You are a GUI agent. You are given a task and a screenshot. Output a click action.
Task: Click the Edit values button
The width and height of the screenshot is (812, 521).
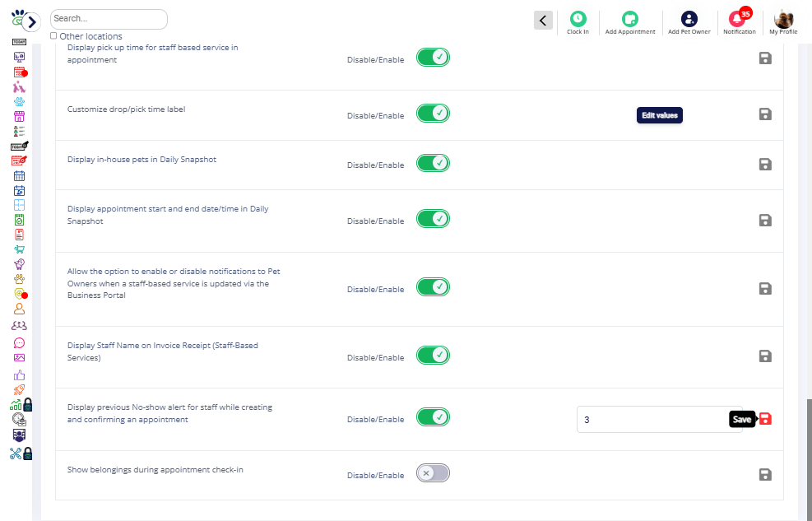coord(659,115)
